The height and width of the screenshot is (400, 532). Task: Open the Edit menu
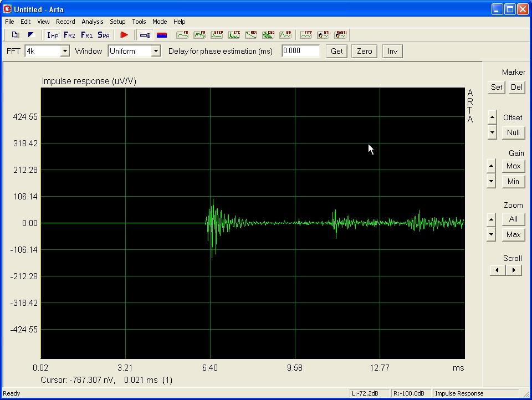click(x=25, y=22)
